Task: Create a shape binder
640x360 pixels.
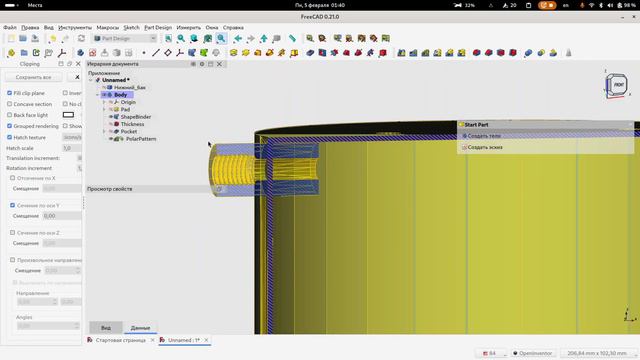Action: tap(192, 53)
